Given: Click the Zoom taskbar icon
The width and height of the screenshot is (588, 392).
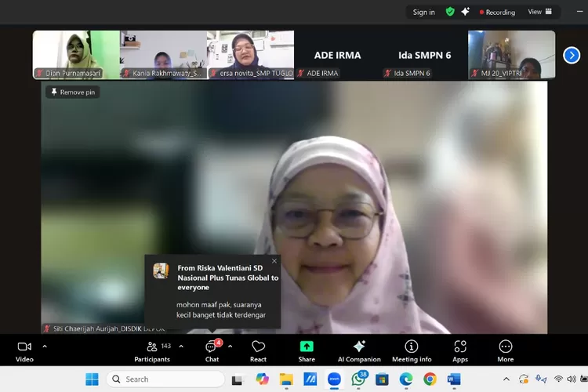Looking at the screenshot, I should click(x=334, y=379).
